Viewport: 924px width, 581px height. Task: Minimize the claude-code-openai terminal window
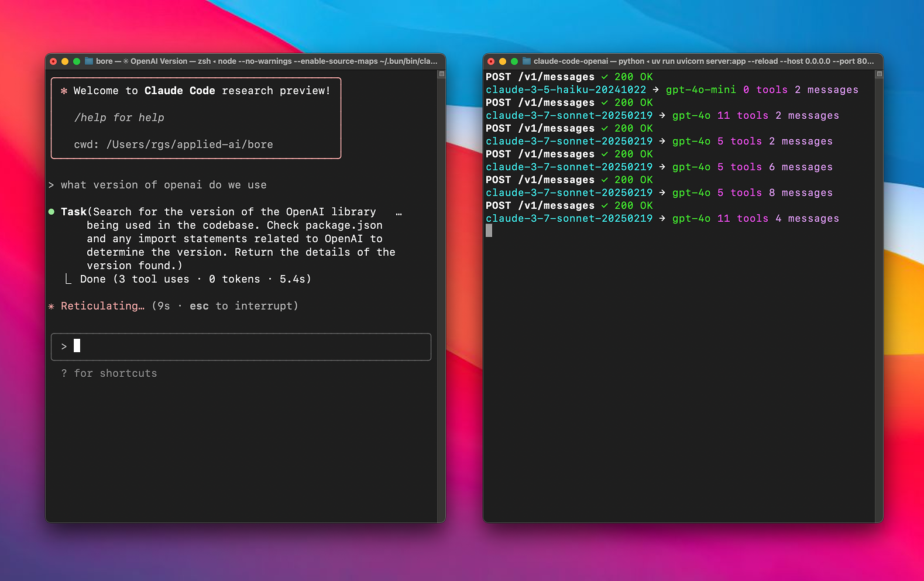pos(503,61)
